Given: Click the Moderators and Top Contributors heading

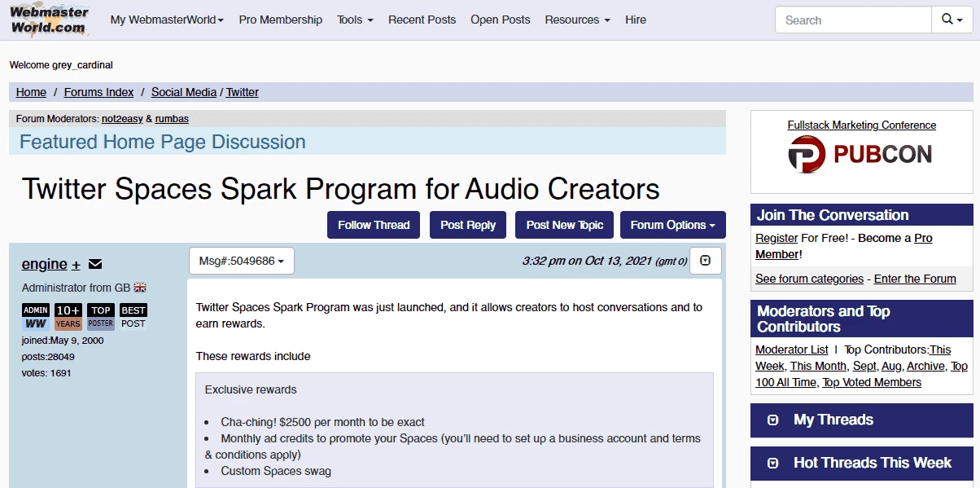Looking at the screenshot, I should coord(824,319).
